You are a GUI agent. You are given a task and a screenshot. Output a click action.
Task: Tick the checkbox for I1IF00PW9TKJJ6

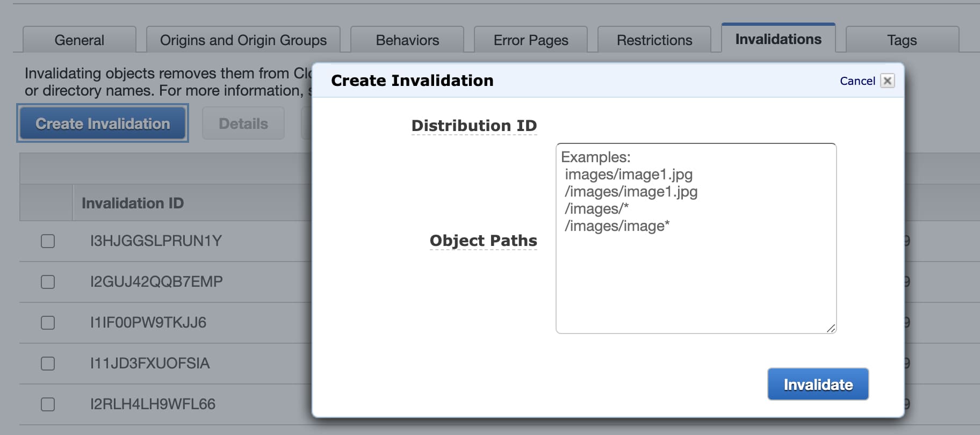pyautogui.click(x=48, y=323)
